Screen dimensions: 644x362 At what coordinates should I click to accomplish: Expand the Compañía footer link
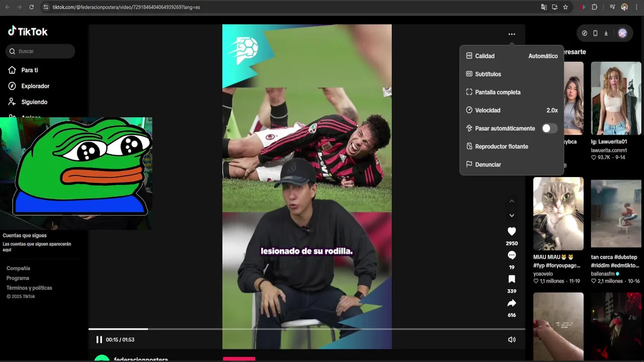click(x=18, y=268)
